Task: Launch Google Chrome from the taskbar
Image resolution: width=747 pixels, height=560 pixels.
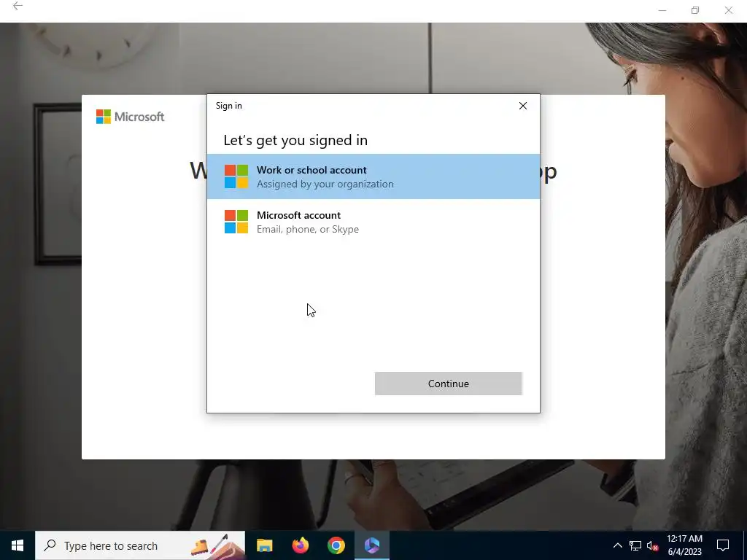Action: click(x=336, y=545)
